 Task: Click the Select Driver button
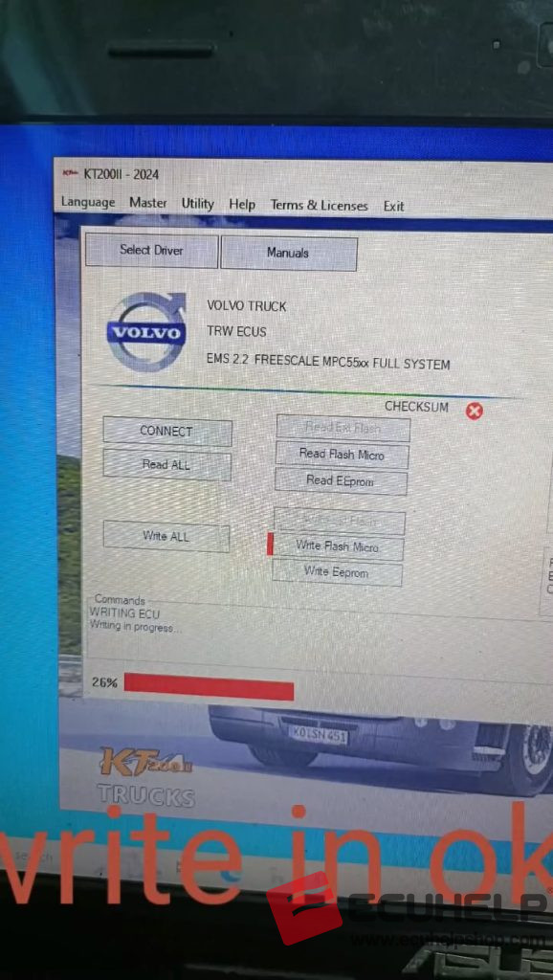click(151, 251)
